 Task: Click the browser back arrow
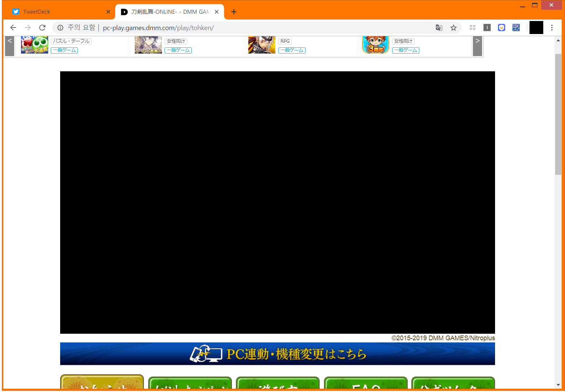pos(13,28)
